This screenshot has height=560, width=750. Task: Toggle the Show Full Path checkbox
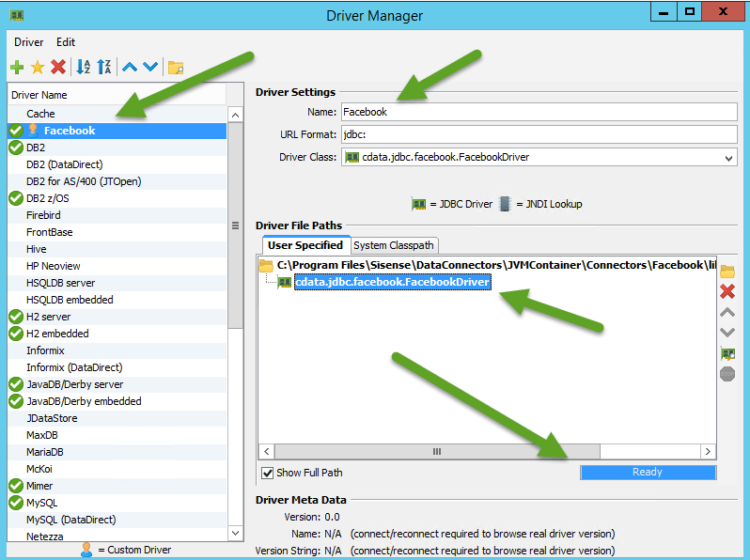pos(267,473)
